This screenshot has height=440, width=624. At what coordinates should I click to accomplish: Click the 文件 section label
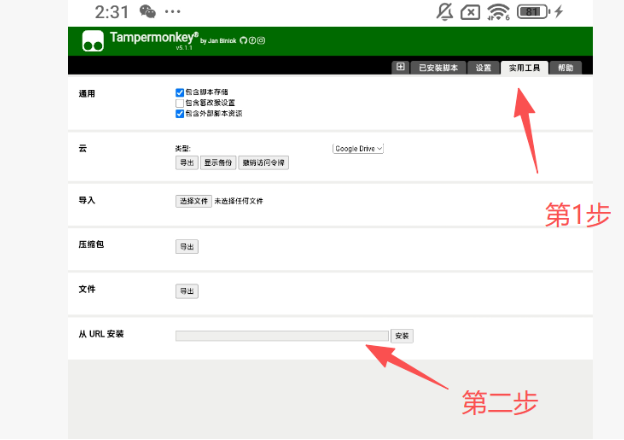click(x=87, y=289)
